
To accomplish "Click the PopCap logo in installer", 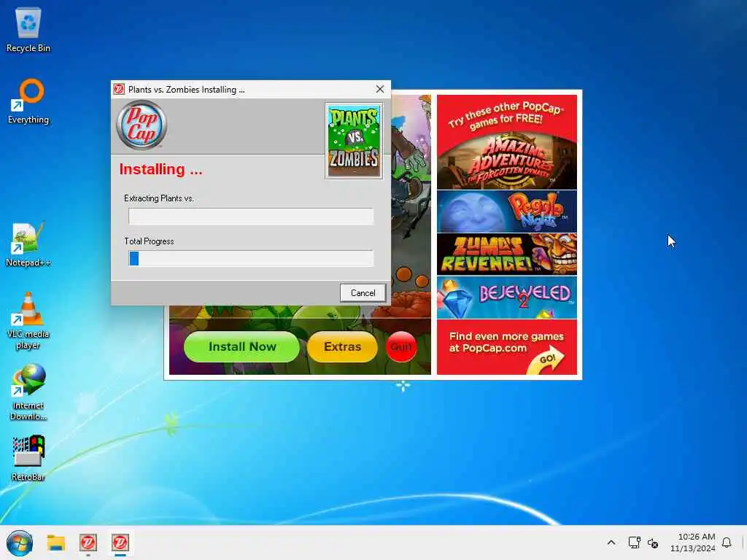I will [x=142, y=125].
